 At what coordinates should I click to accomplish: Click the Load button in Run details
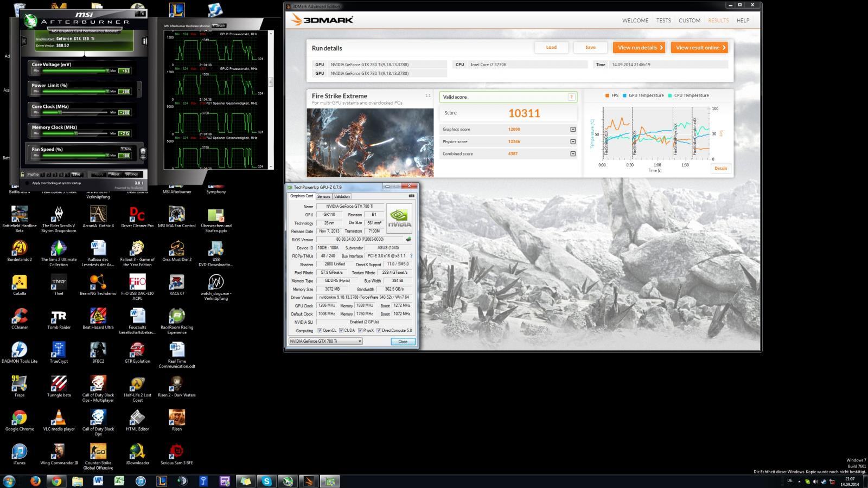[551, 48]
